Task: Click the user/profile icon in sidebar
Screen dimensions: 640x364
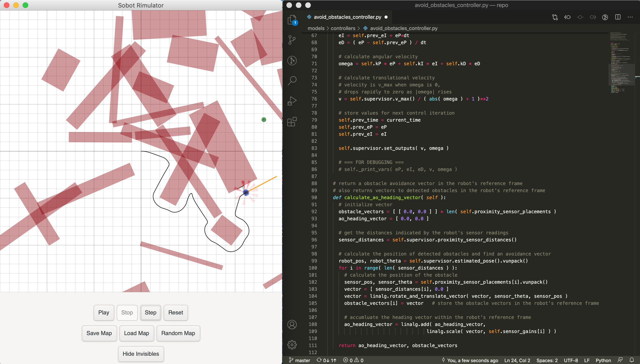Action: [292, 324]
